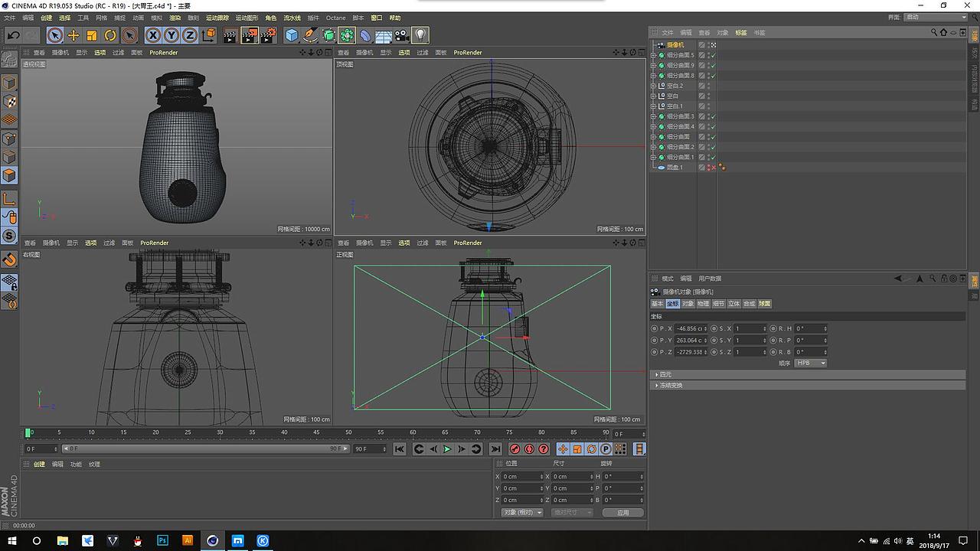Open the 渲染 menu in menu bar
Screen dimensions: 980x551
tap(175, 18)
